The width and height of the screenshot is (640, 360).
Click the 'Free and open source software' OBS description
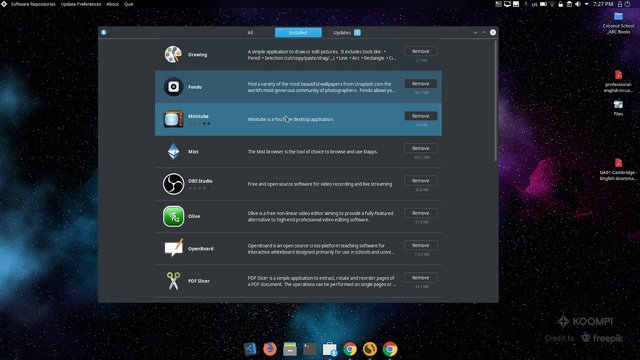coord(320,184)
